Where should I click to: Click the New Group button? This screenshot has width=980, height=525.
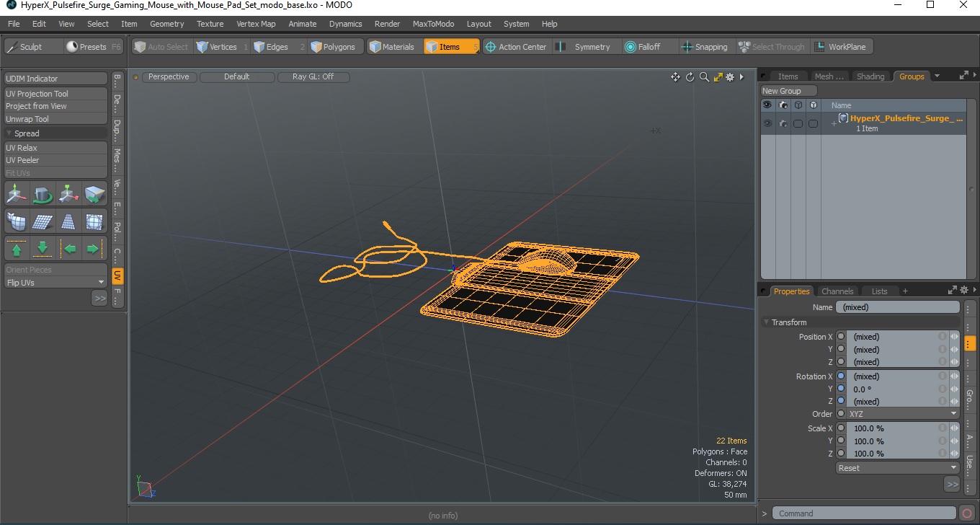(789, 91)
